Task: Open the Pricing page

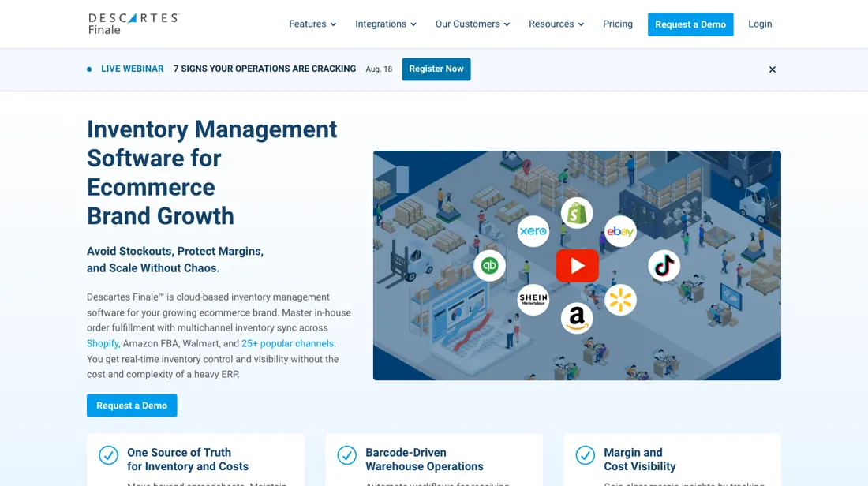Action: 618,24
